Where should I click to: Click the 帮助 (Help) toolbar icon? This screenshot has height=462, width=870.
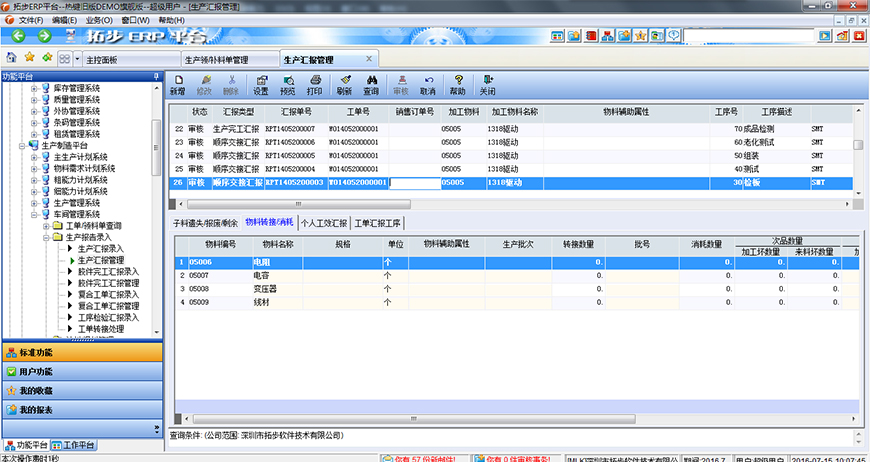click(x=458, y=84)
